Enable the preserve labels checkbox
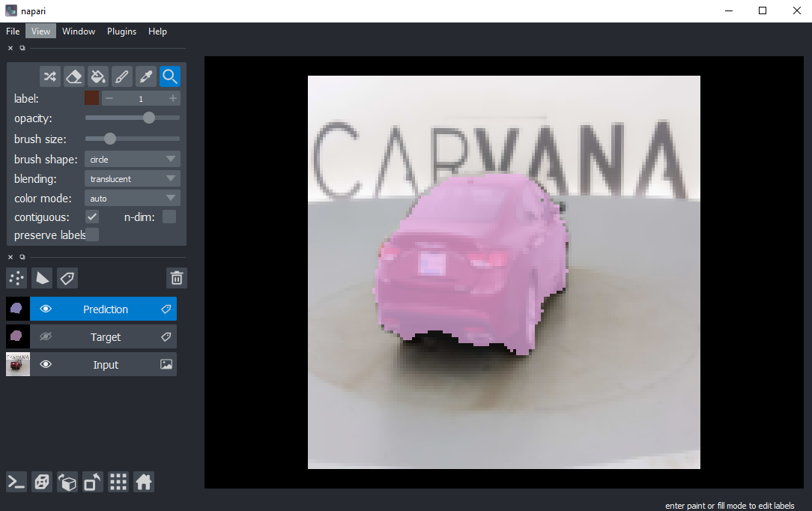This screenshot has height=511, width=812. click(92, 235)
